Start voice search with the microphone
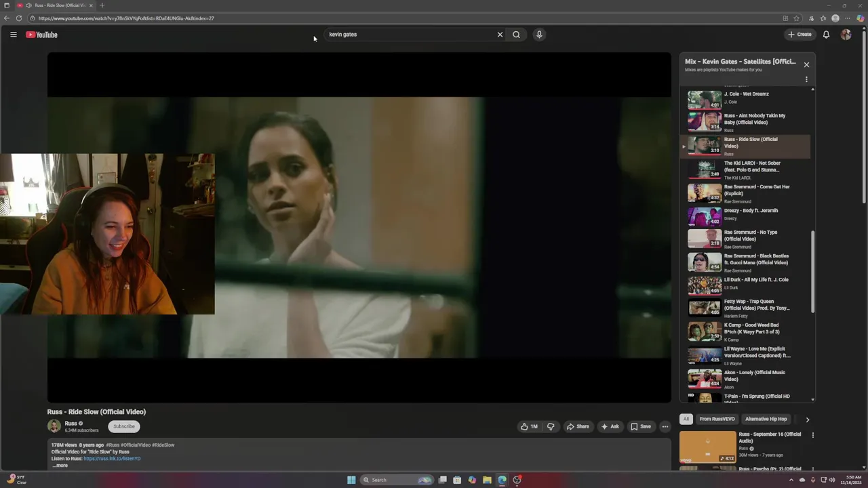Viewport: 868px width, 488px height. [x=539, y=35]
